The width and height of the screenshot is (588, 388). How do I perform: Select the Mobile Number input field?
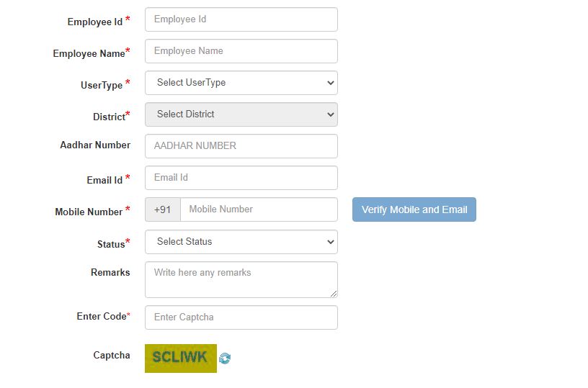(259, 209)
